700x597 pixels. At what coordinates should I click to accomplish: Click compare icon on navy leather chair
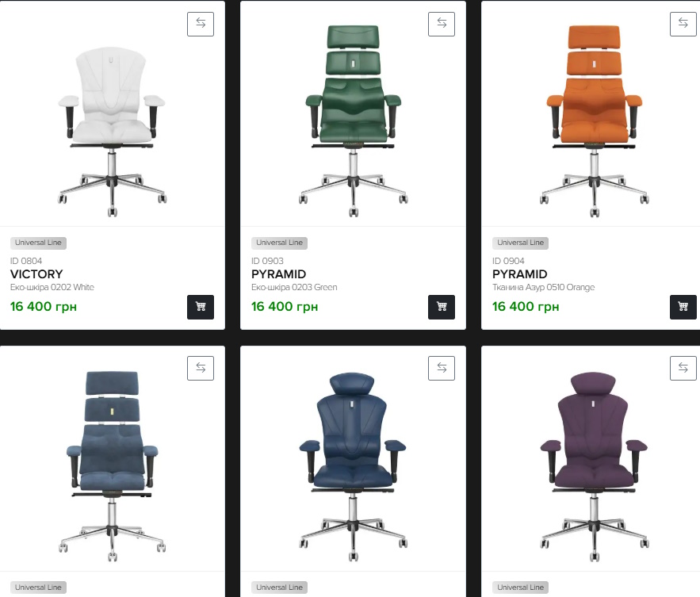pyautogui.click(x=442, y=368)
